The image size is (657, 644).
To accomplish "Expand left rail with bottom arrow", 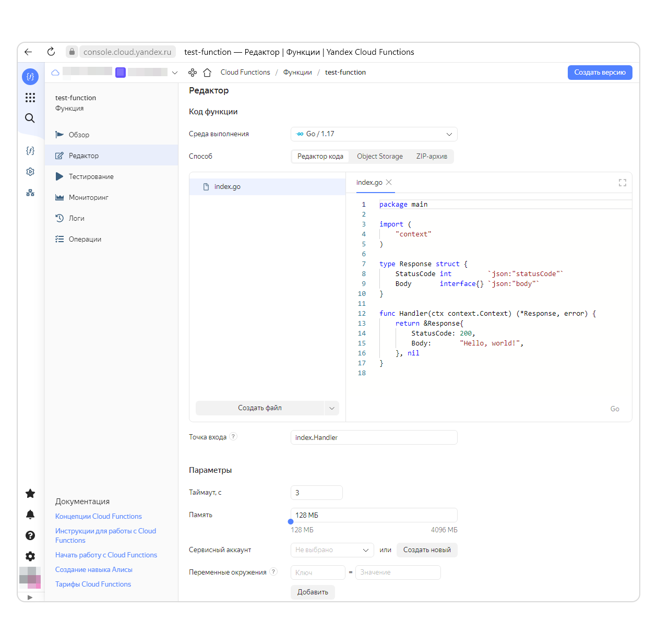I will pos(30,597).
